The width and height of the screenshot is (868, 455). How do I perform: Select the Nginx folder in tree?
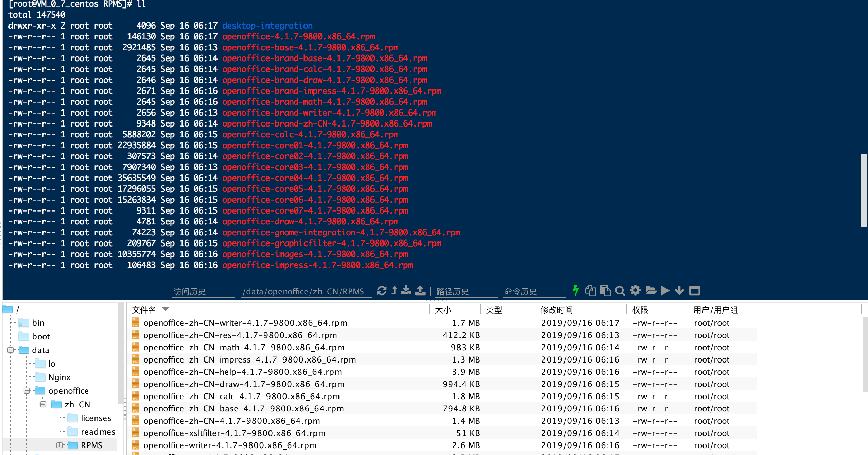[59, 377]
